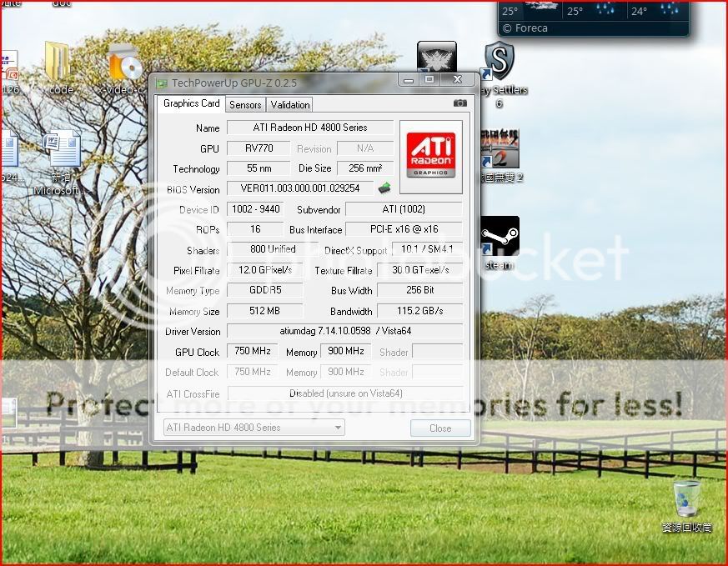Click the camera screenshot icon in GPU-Z

click(459, 103)
